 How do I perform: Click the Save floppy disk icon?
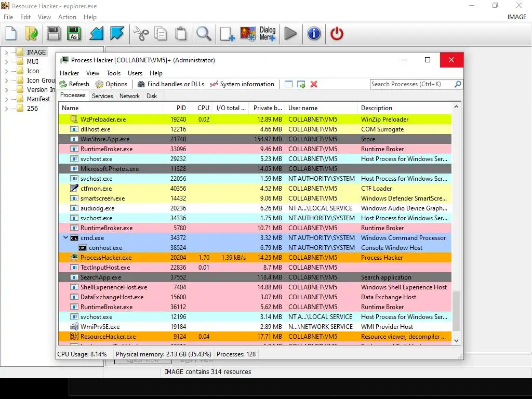[54, 34]
